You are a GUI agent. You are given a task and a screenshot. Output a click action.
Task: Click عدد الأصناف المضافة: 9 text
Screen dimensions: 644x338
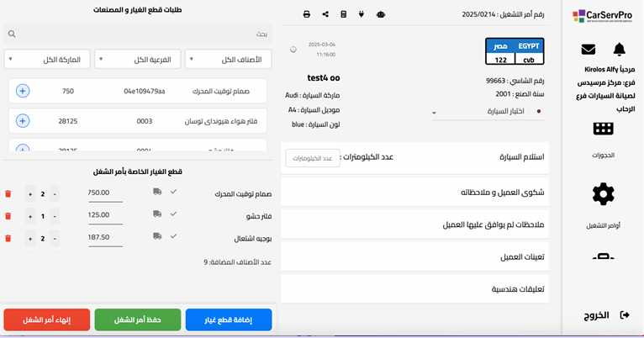237,262
